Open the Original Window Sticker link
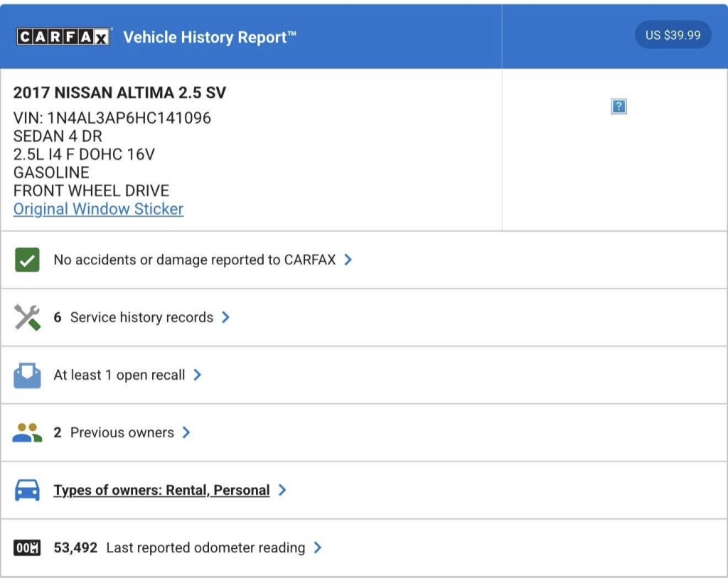 [x=98, y=209]
